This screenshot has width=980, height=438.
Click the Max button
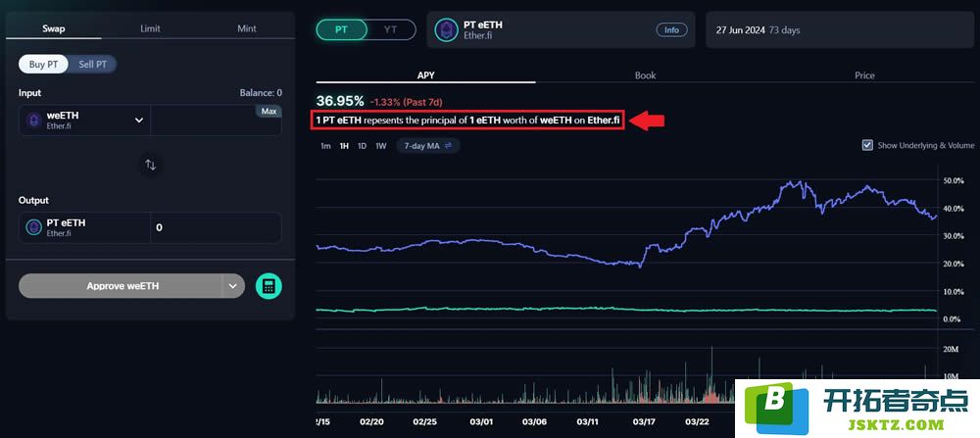tap(269, 112)
